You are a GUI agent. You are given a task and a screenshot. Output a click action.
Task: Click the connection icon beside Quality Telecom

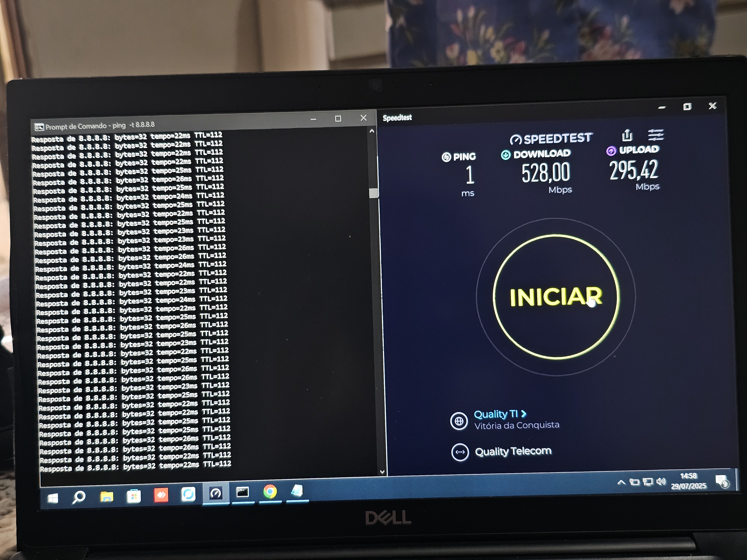[460, 452]
